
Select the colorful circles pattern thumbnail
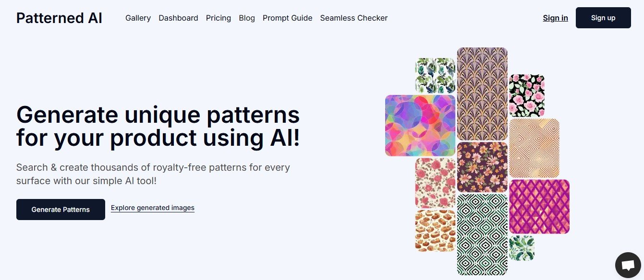click(420, 125)
